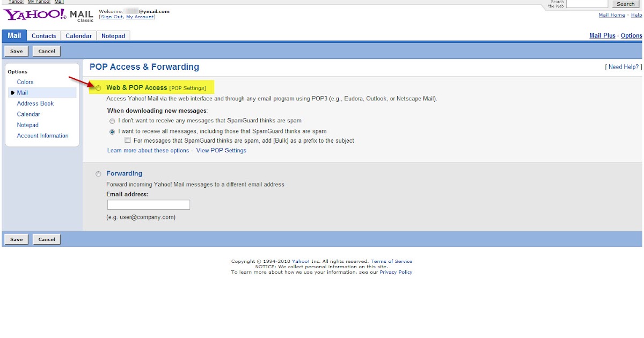Click the top Save button
644x338 pixels.
pyautogui.click(x=17, y=51)
